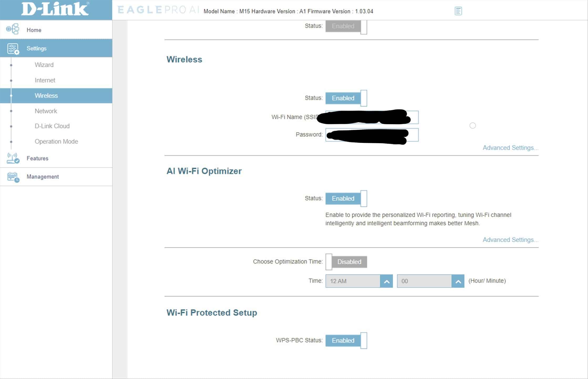Open the 00 minute dropdown
Screen dimensions: 588x379
tap(431, 281)
